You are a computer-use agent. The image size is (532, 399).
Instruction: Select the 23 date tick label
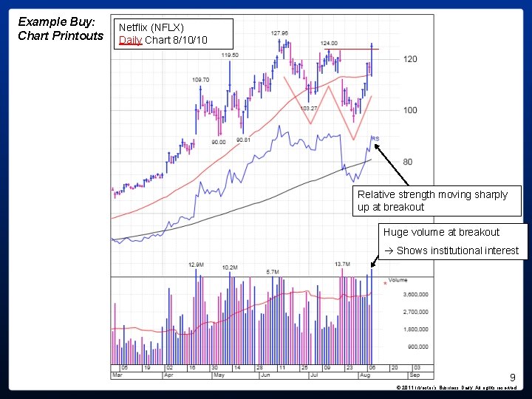pyautogui.click(x=349, y=368)
